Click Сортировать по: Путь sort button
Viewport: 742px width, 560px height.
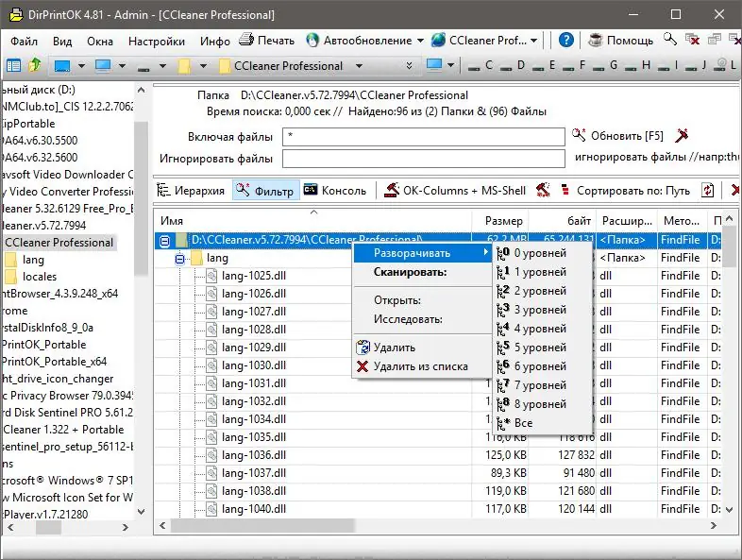626,191
